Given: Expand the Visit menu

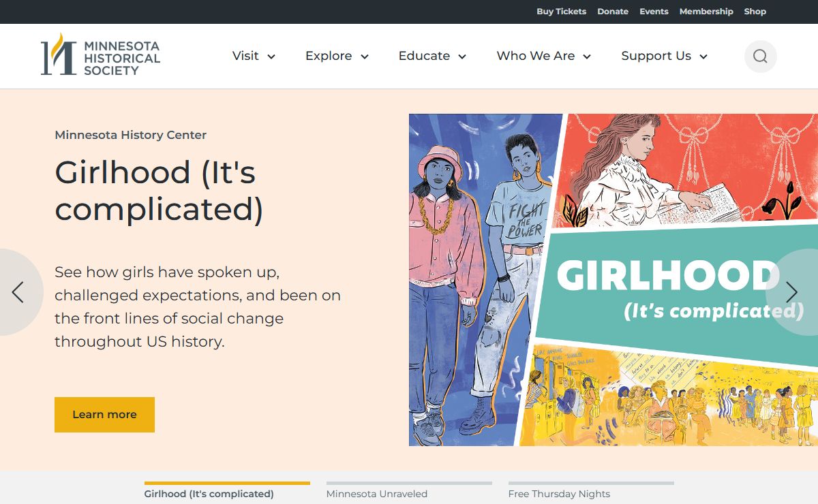Looking at the screenshot, I should [254, 56].
